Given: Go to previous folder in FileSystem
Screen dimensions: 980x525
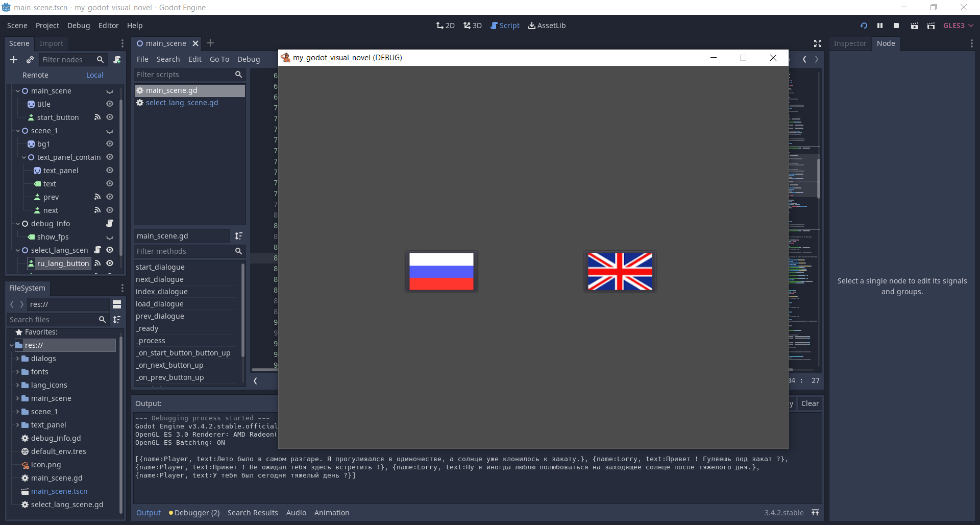Looking at the screenshot, I should coord(12,304).
